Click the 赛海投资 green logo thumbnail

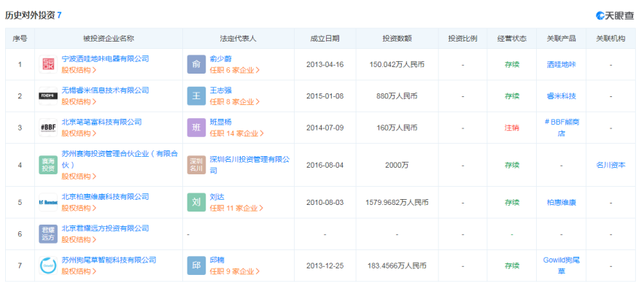tap(48, 165)
